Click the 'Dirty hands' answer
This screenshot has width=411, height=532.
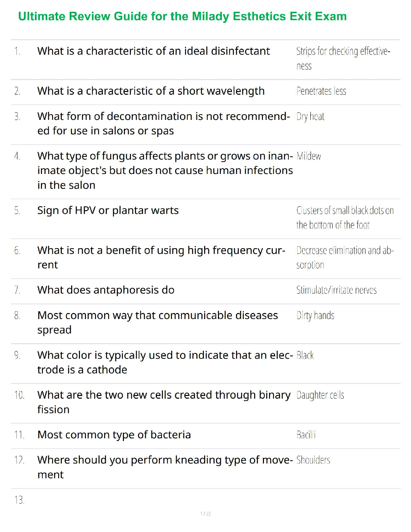pos(315,316)
